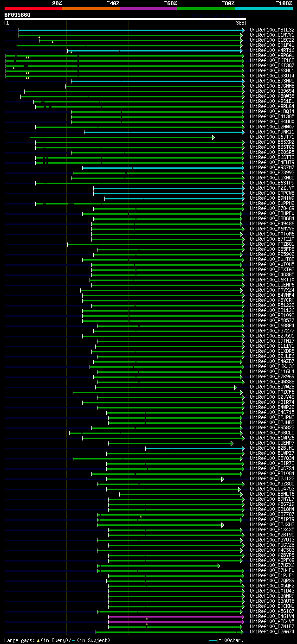Select label UniRef100_B9NIW9

[272, 198]
